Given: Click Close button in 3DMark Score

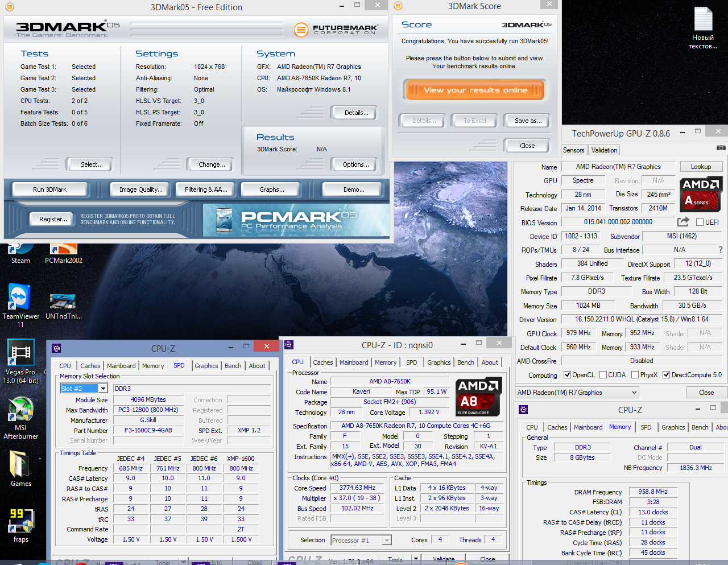Looking at the screenshot, I should (527, 146).
